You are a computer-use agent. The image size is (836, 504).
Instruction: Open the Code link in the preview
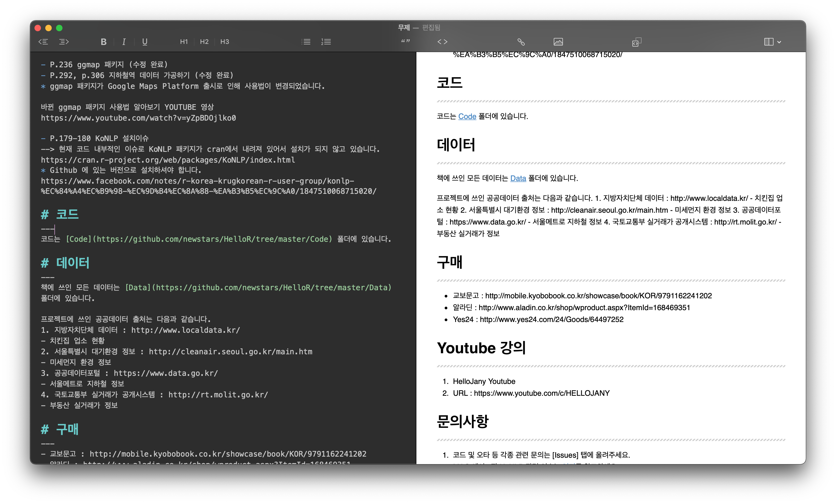(x=467, y=116)
